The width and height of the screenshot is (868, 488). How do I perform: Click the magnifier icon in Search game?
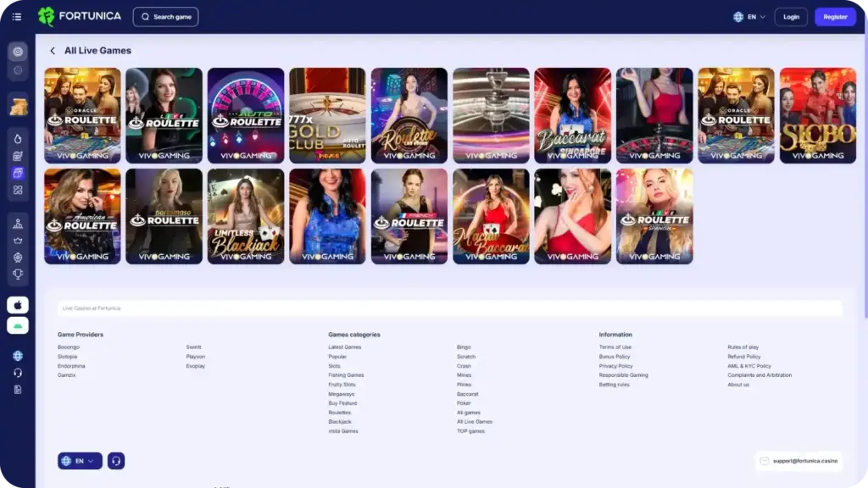145,17
